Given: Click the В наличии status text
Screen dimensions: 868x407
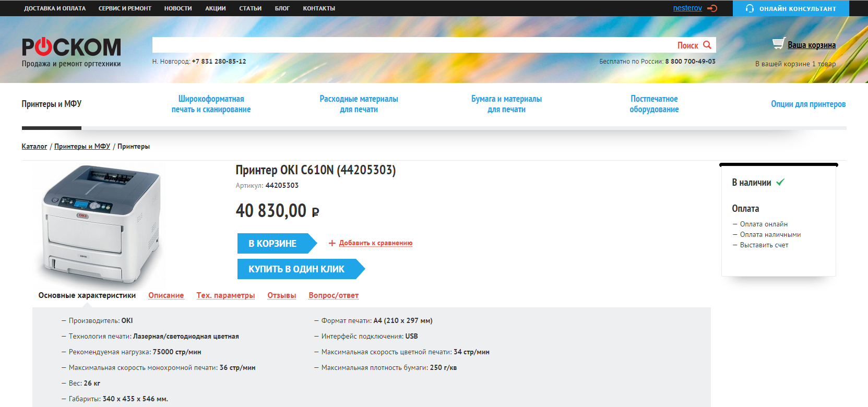Looking at the screenshot, I should click(752, 183).
